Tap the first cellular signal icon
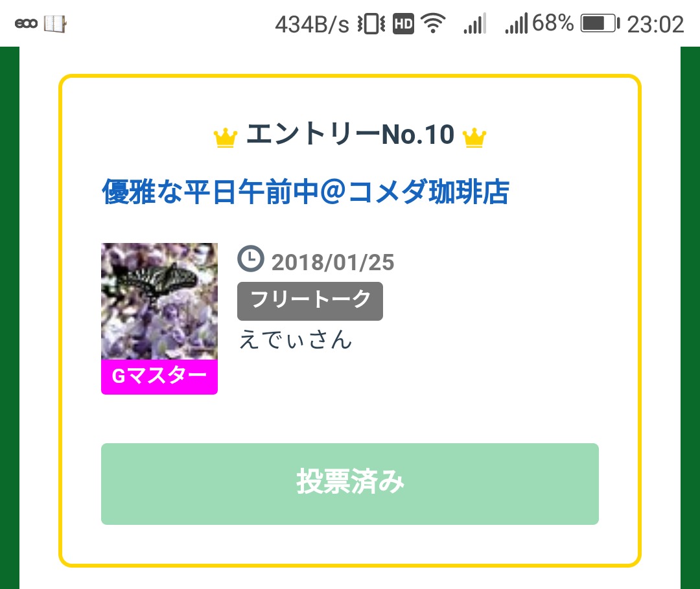 [474, 25]
